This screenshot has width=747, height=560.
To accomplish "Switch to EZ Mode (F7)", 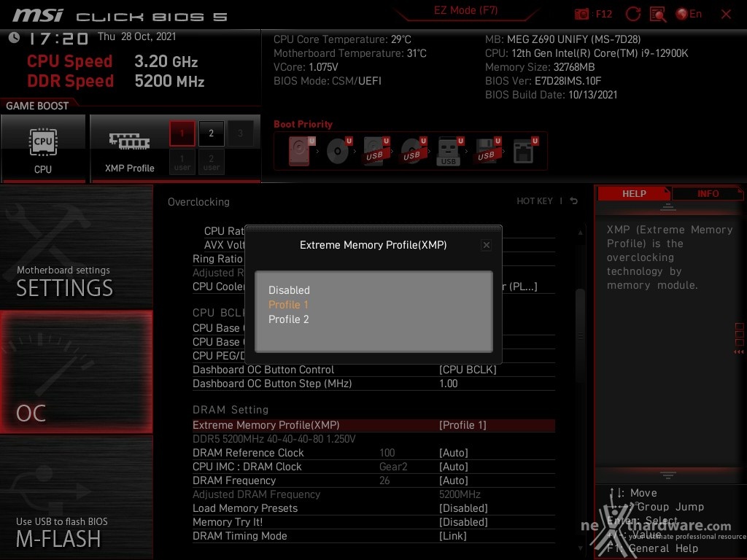I will (x=465, y=10).
